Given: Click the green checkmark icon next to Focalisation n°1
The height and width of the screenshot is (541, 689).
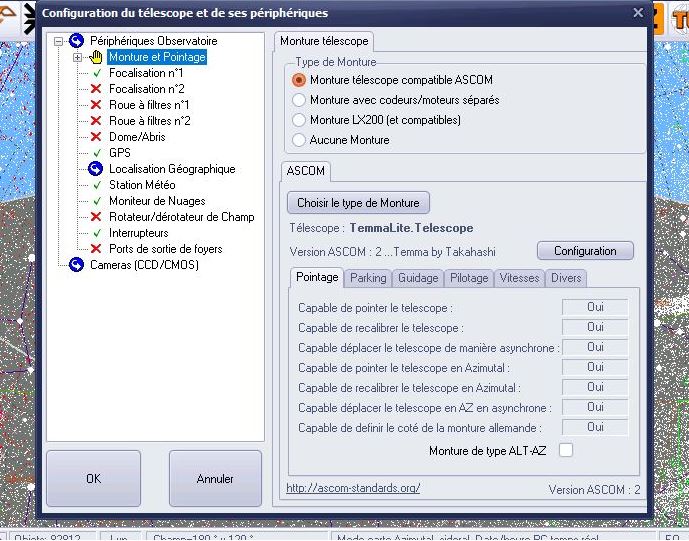Looking at the screenshot, I should 96,73.
